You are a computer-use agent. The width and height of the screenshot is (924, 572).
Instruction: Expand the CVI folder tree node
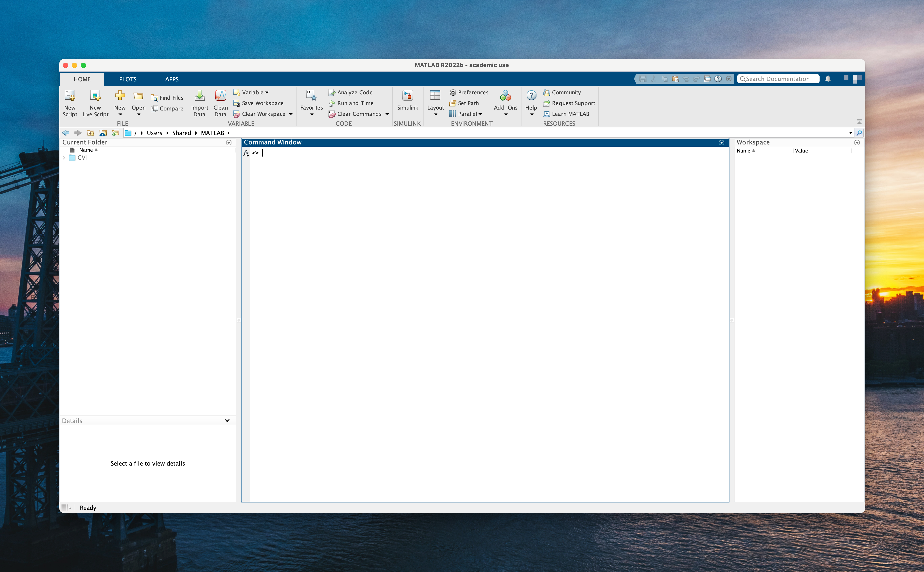tap(64, 158)
